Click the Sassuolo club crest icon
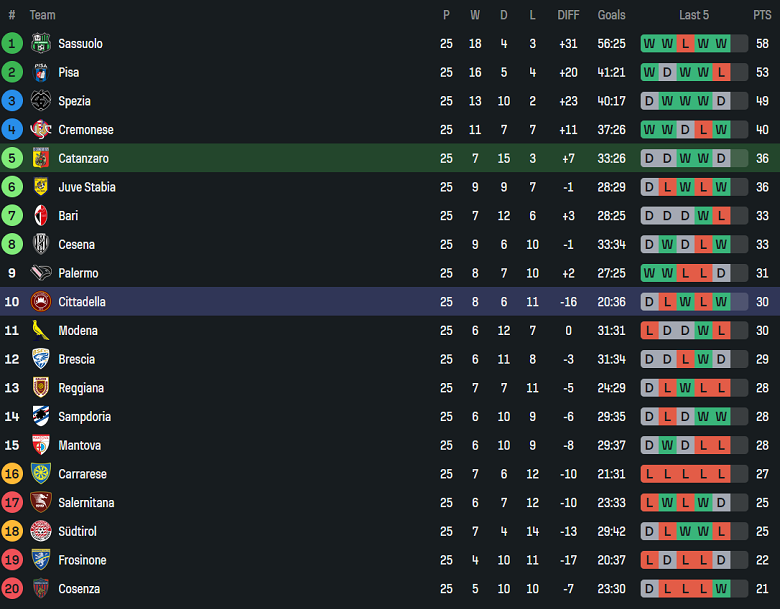 coord(41,43)
